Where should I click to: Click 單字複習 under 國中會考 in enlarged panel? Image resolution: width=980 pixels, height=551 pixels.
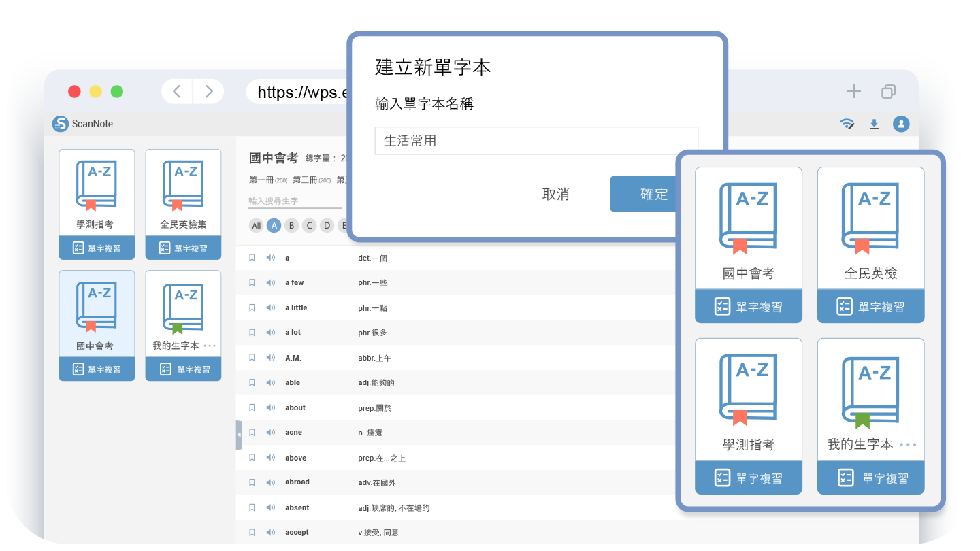pyautogui.click(x=749, y=306)
